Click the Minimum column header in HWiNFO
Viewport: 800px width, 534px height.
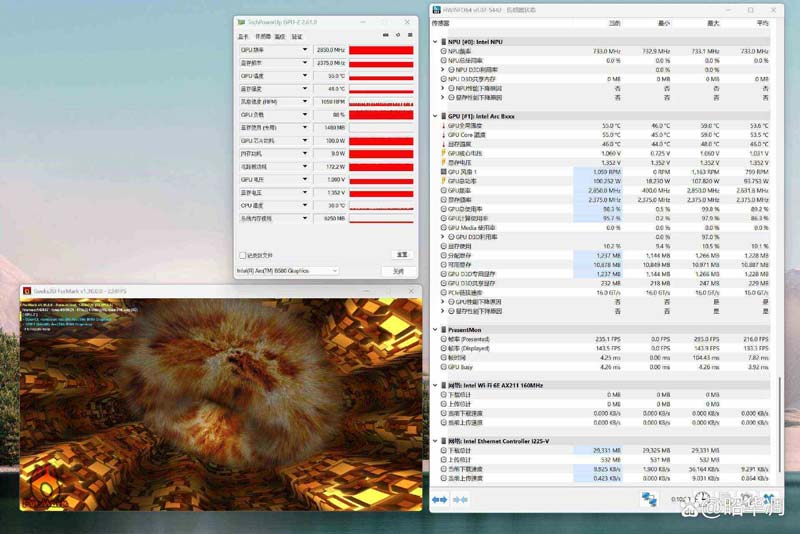pyautogui.click(x=664, y=23)
